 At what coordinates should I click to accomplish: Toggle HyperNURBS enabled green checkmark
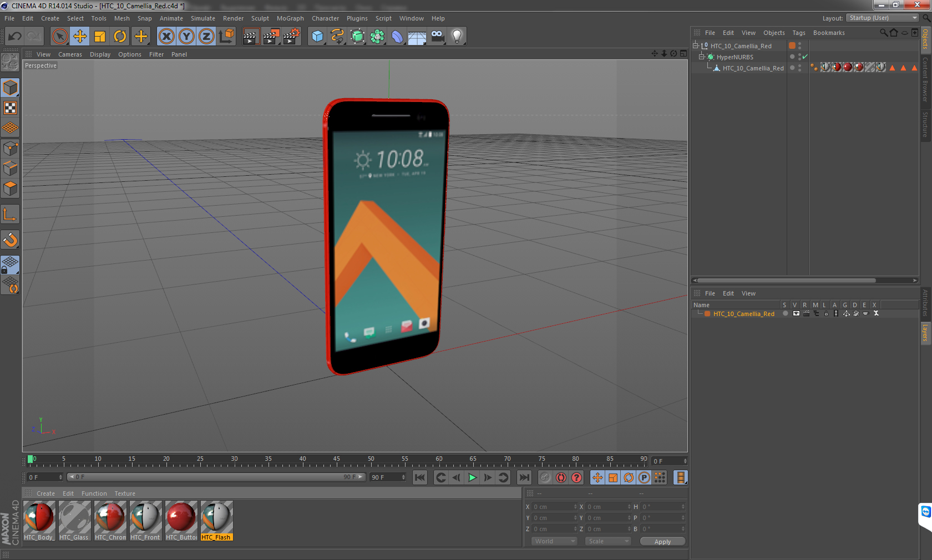pos(805,57)
